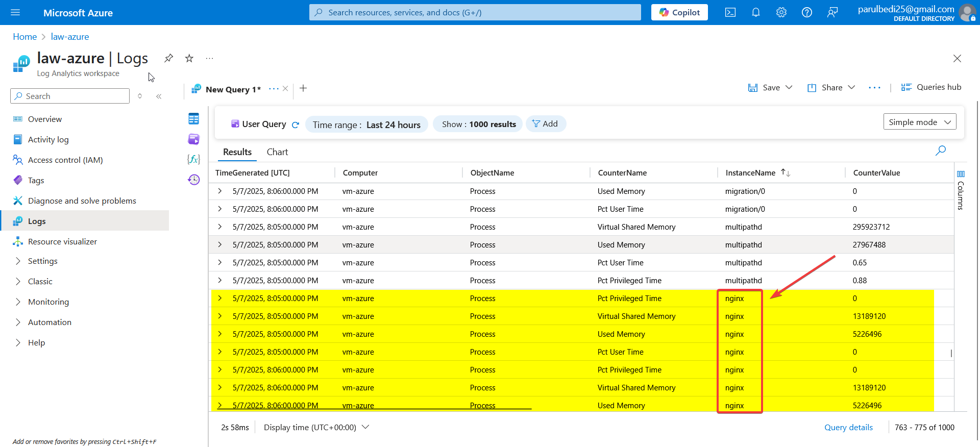
Task: Add law-azure to favorites with star
Action: pos(189,58)
